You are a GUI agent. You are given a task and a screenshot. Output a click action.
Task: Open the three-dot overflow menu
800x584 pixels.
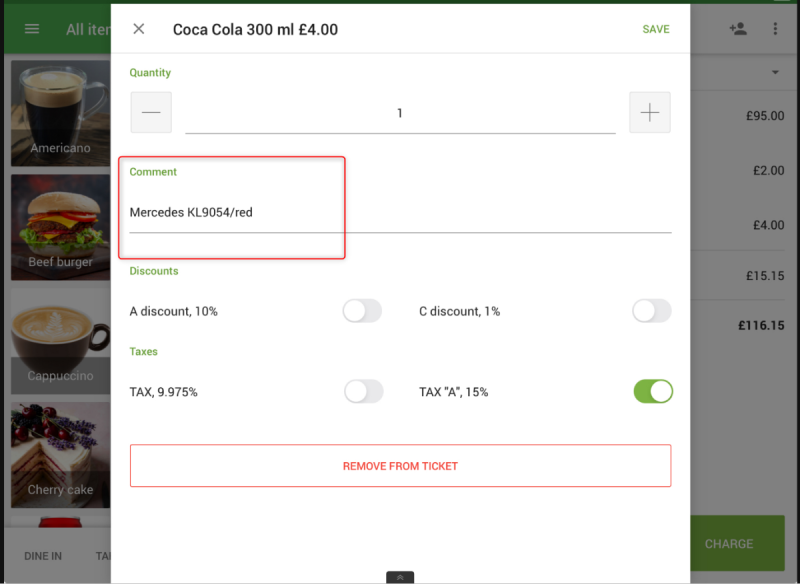point(775,29)
